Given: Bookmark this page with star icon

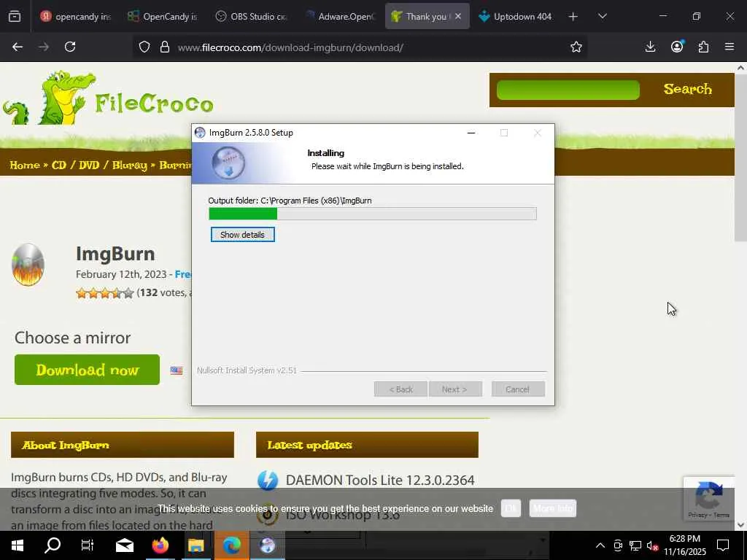Looking at the screenshot, I should click(576, 47).
